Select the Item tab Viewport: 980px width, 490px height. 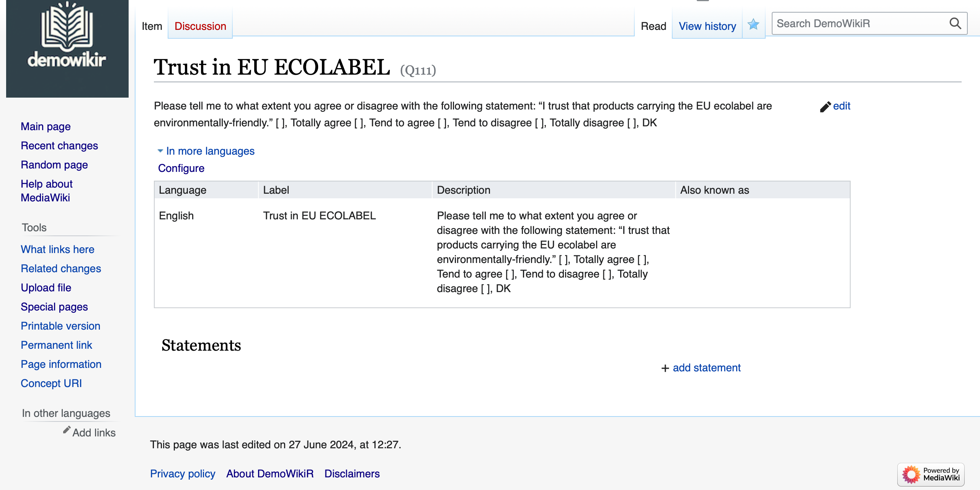[152, 26]
